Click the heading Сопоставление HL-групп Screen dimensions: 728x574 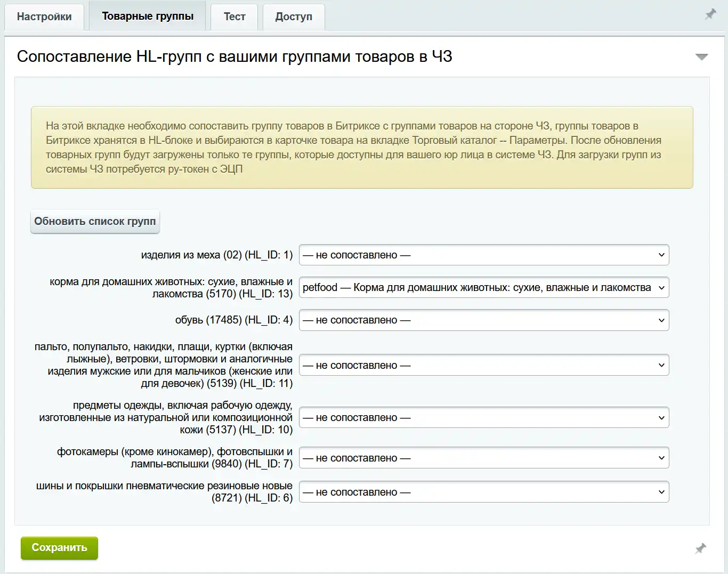(234, 56)
